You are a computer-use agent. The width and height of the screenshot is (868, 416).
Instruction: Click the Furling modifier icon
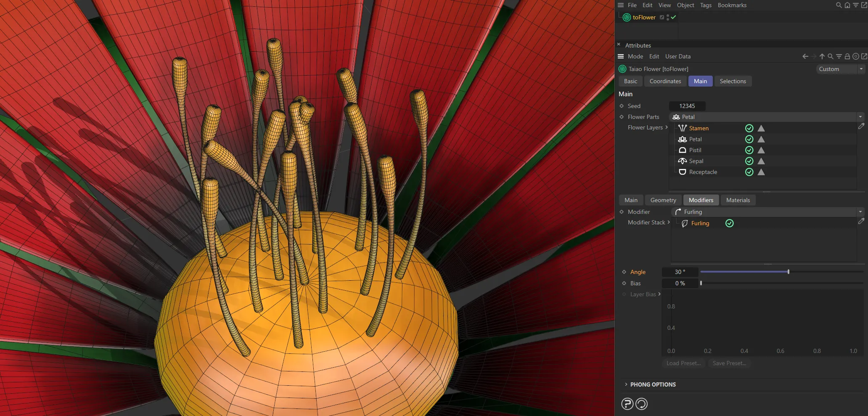(x=685, y=223)
